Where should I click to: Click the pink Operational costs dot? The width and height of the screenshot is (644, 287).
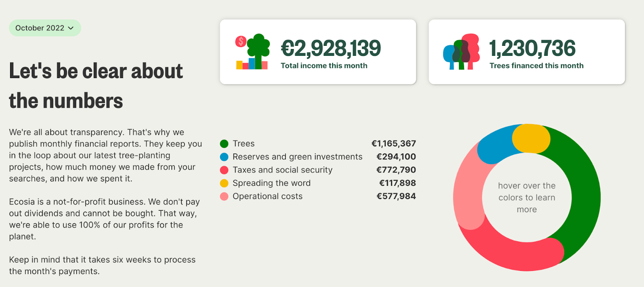pyautogui.click(x=224, y=197)
